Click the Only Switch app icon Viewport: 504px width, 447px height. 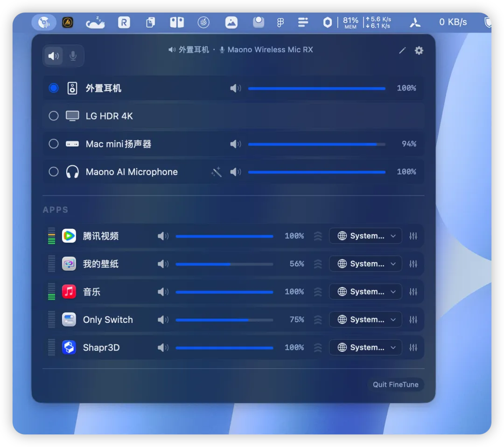click(x=69, y=320)
